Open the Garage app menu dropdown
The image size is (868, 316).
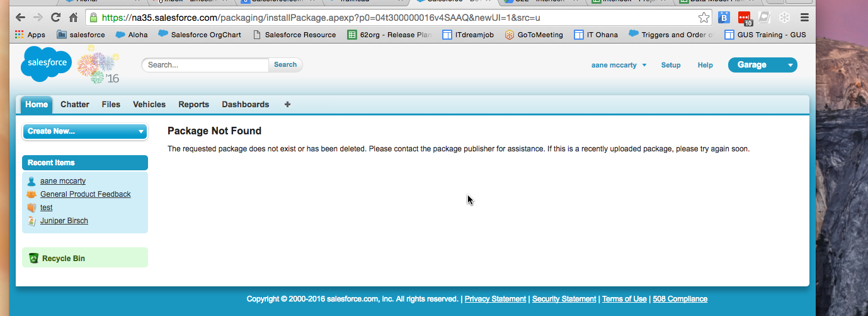(x=763, y=65)
